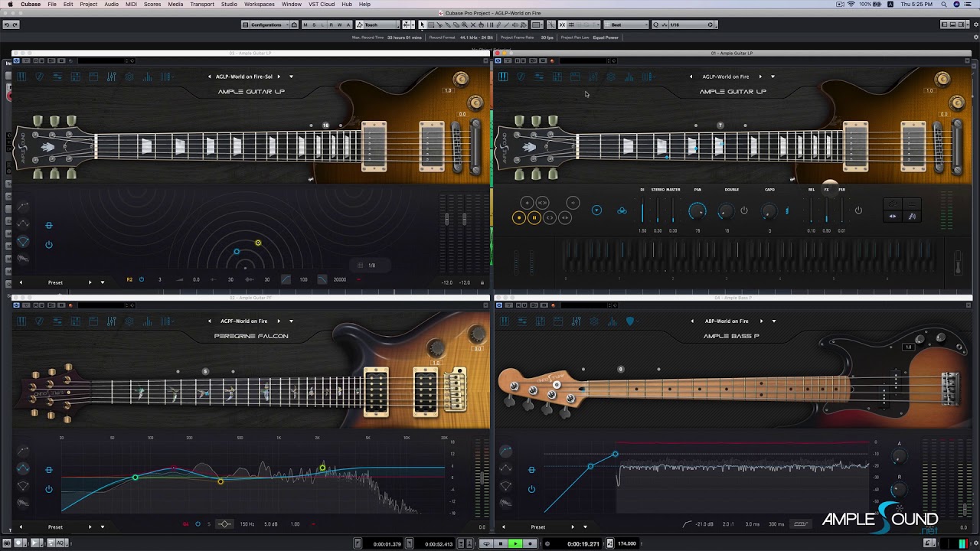Toggle blue power button in 03 Ample Guitar LP effect
Image resolution: width=980 pixels, height=551 pixels.
tap(49, 245)
